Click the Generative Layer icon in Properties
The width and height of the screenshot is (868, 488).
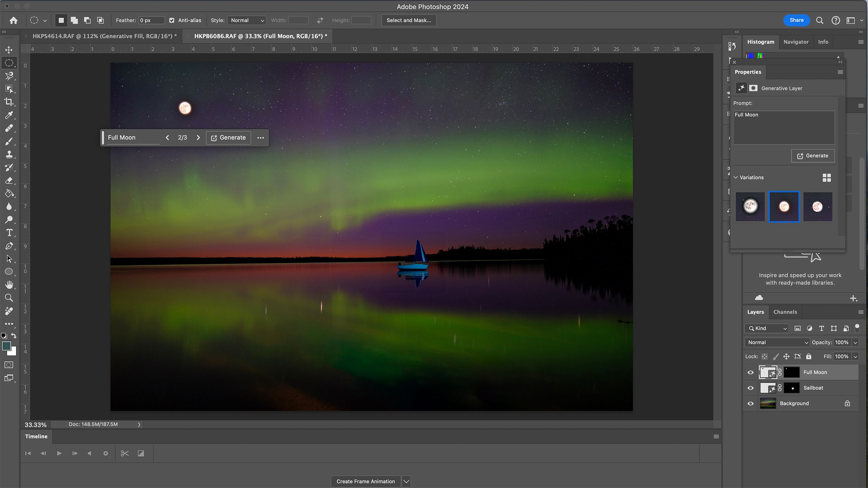[741, 88]
